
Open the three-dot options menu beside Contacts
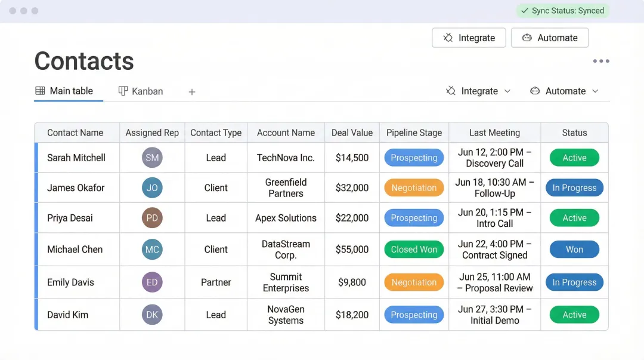[601, 60]
